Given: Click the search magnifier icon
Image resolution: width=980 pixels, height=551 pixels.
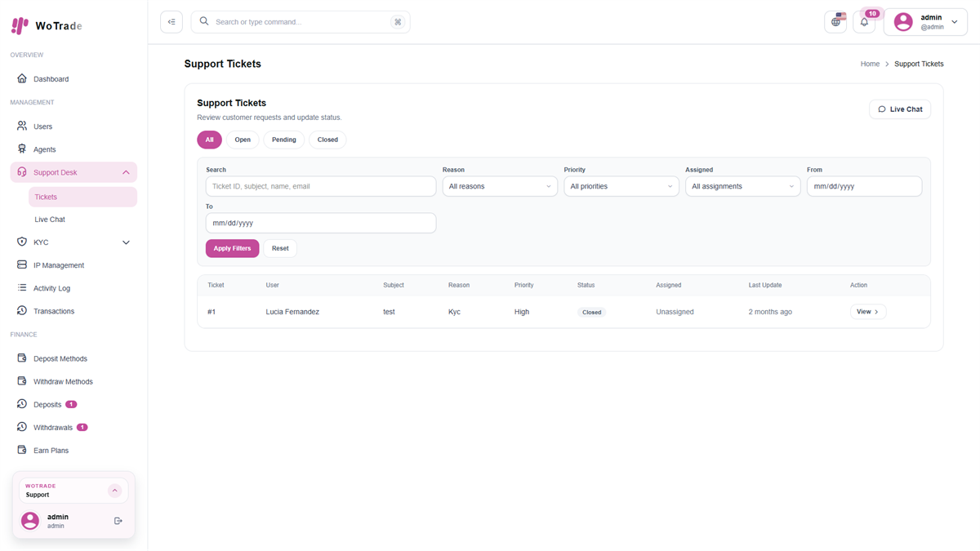Looking at the screenshot, I should [x=204, y=21].
